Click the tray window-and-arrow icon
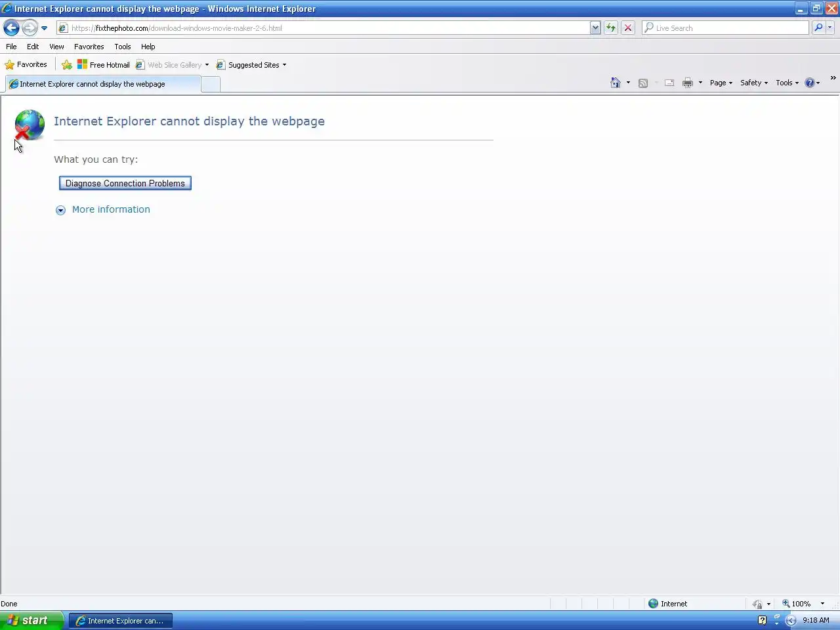The height and width of the screenshot is (630, 840). [x=776, y=619]
